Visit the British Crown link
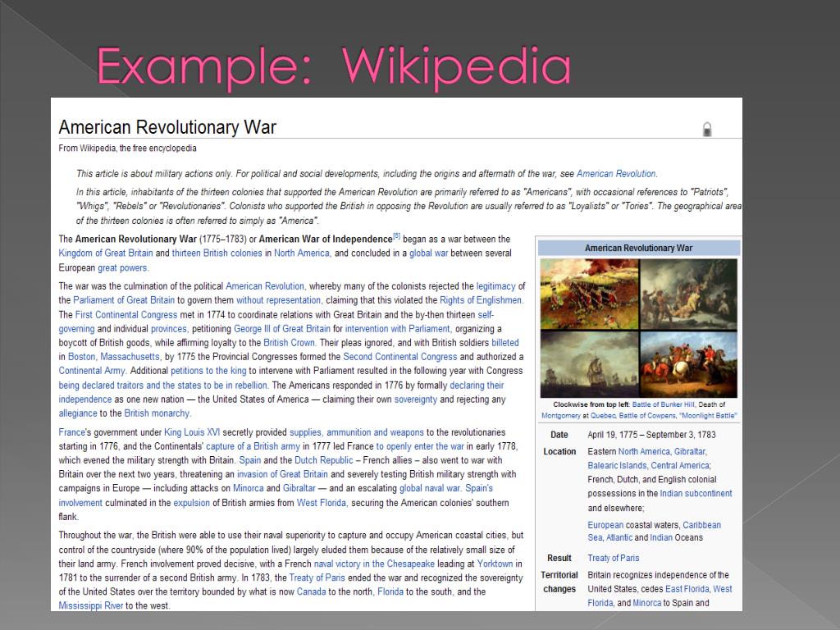The width and height of the screenshot is (840, 630). tap(290, 342)
